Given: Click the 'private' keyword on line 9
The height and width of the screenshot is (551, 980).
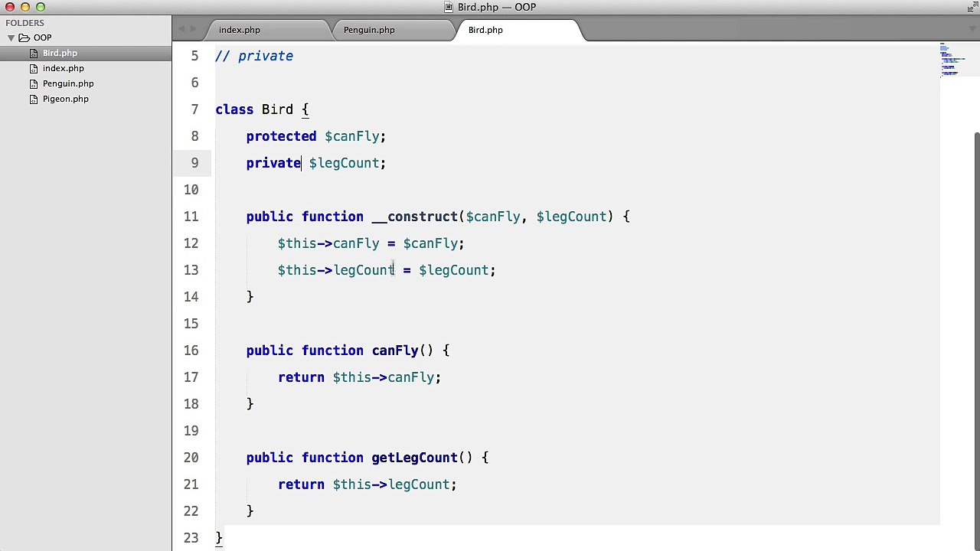Looking at the screenshot, I should click(273, 163).
